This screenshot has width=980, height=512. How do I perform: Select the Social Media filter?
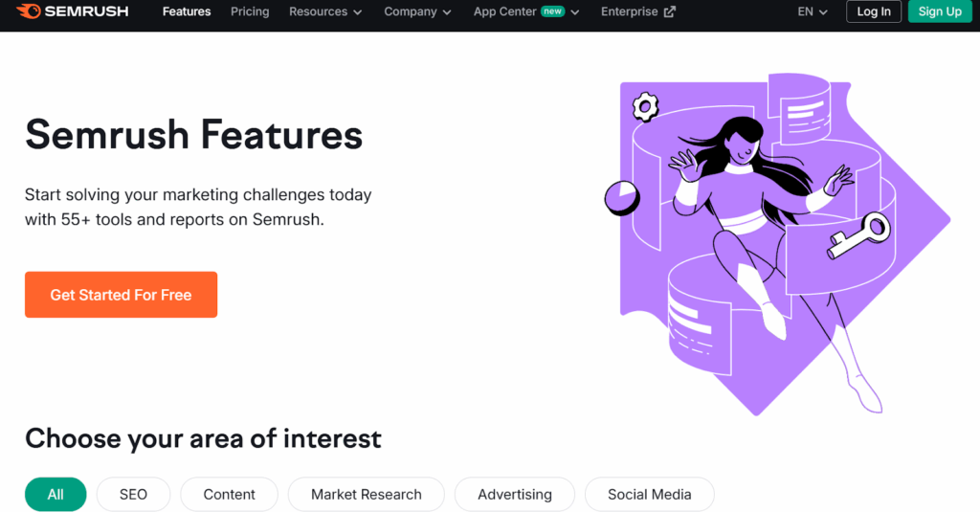point(649,495)
